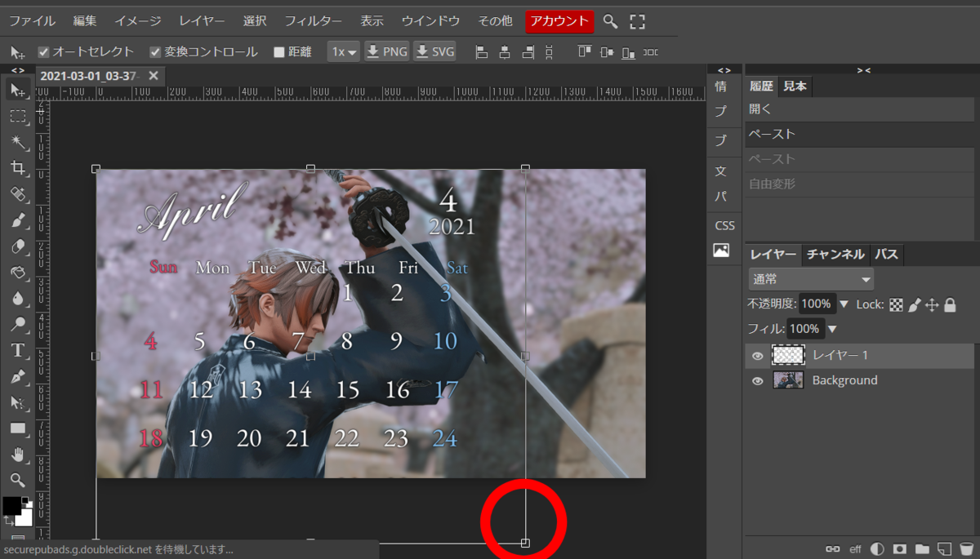Select the Brush tool
Screen dimensions: 980x559
click(x=18, y=220)
